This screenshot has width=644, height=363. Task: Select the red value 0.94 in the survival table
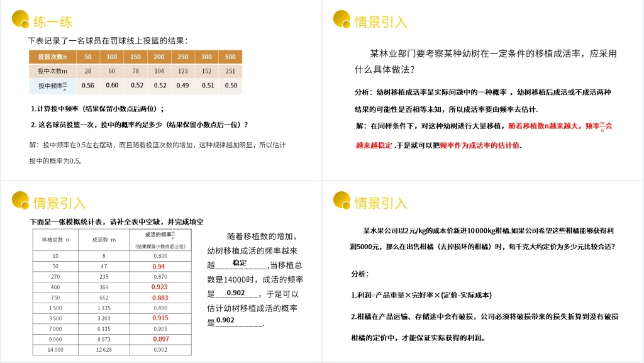click(x=159, y=266)
